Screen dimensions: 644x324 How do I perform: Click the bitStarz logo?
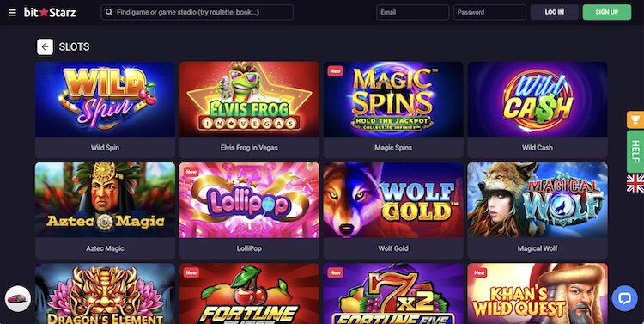point(50,12)
